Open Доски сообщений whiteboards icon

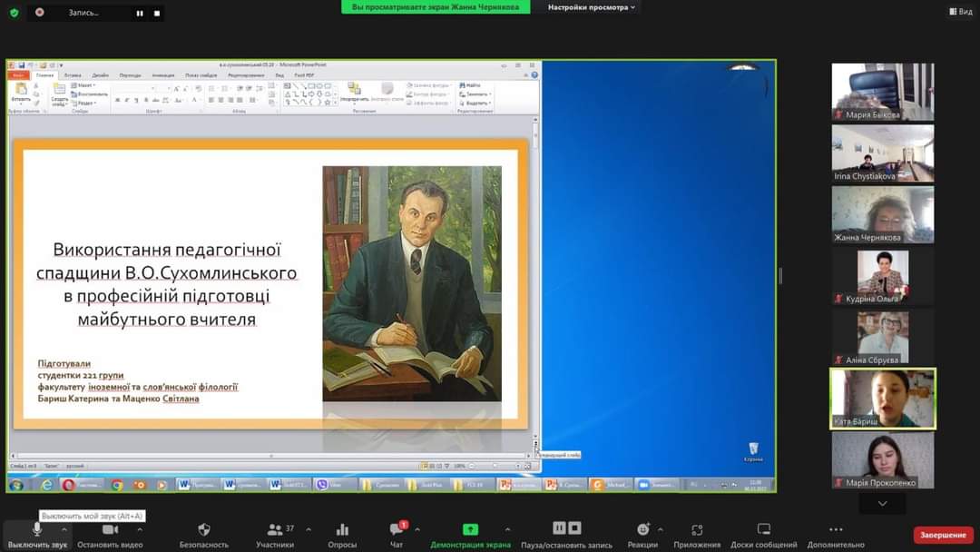click(x=763, y=529)
